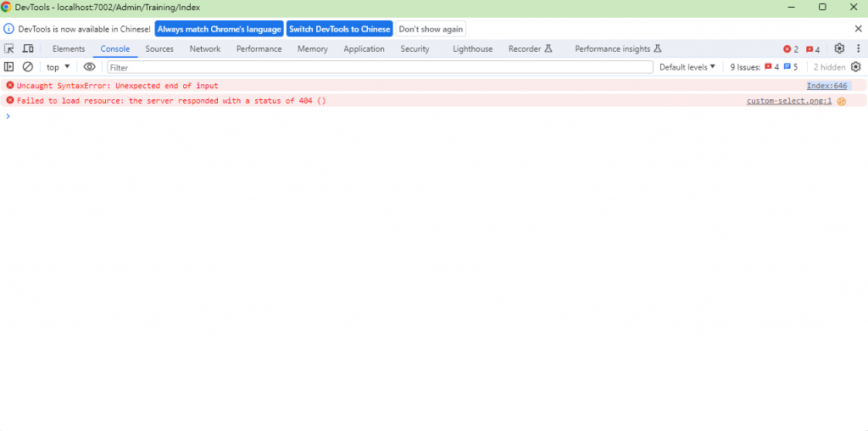868x431 pixels.
Task: Click the 9 Issues counter
Action: click(744, 67)
